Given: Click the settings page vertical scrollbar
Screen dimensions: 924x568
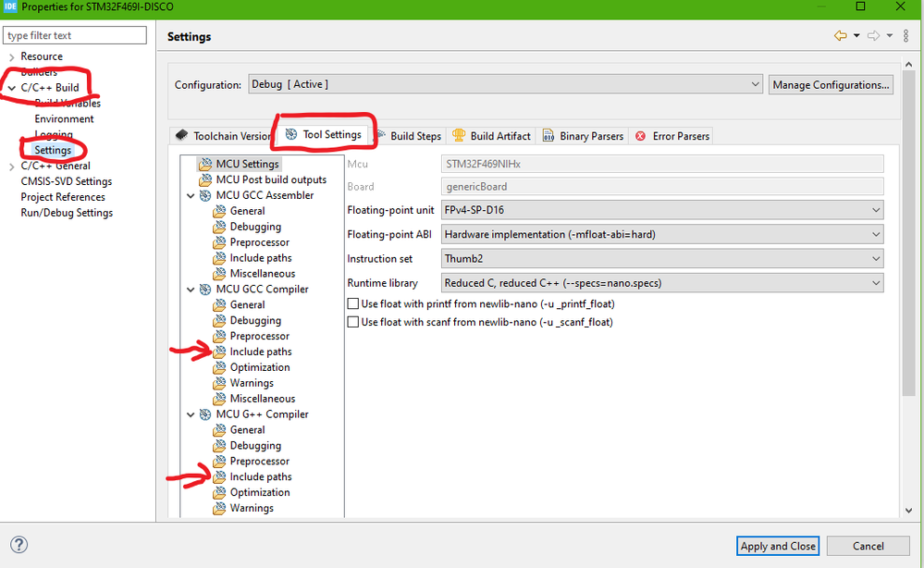Looking at the screenshot, I should click(x=908, y=233).
